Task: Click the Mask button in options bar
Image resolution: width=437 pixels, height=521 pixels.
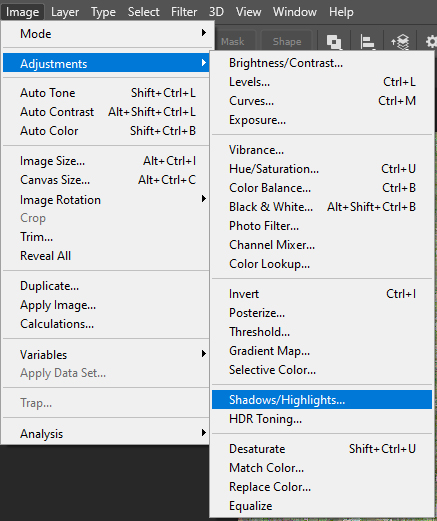Action: 233,42
